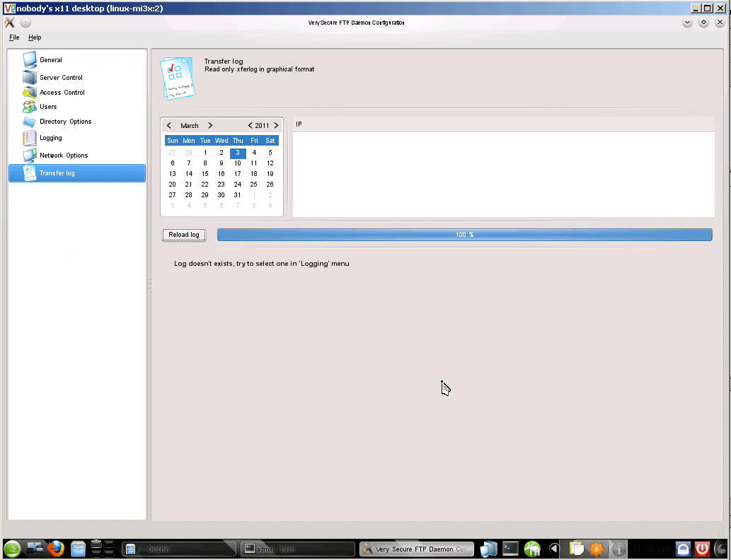Select Transfer log in sidebar
Image resolution: width=731 pixels, height=560 pixels.
pyautogui.click(x=77, y=173)
